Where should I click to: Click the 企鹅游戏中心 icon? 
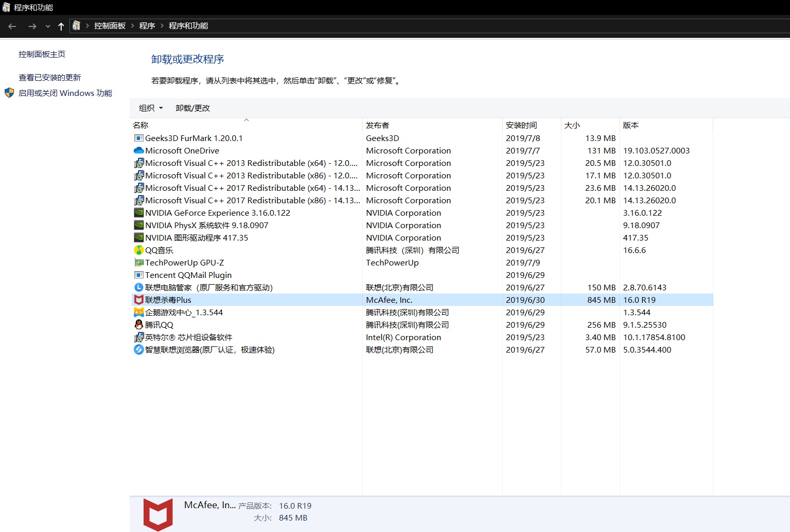138,313
